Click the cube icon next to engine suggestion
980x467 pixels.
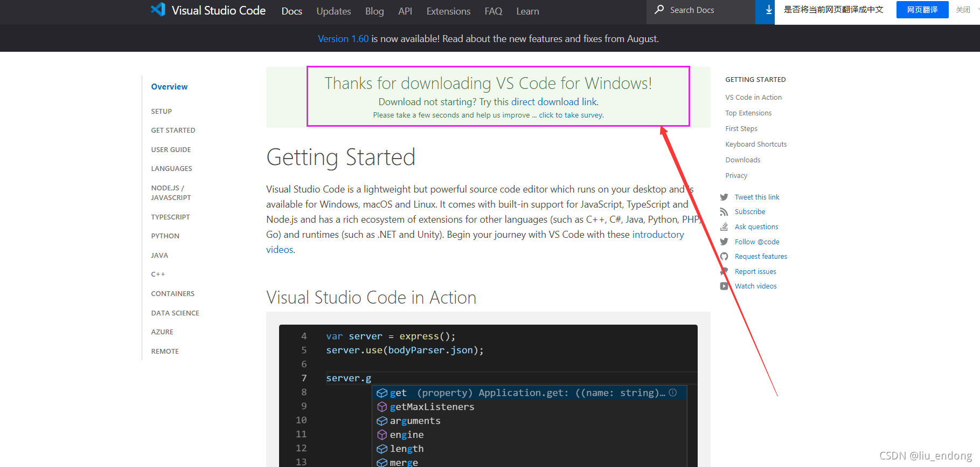382,435
